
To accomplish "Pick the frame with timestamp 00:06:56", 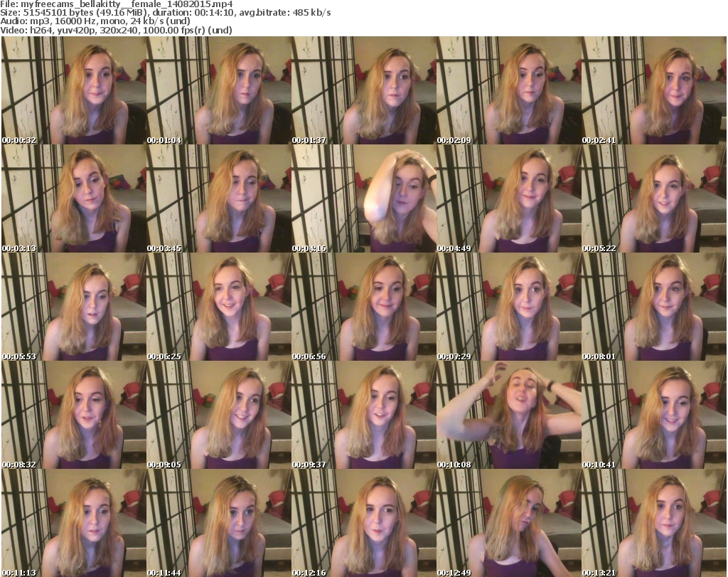I will pos(363,307).
